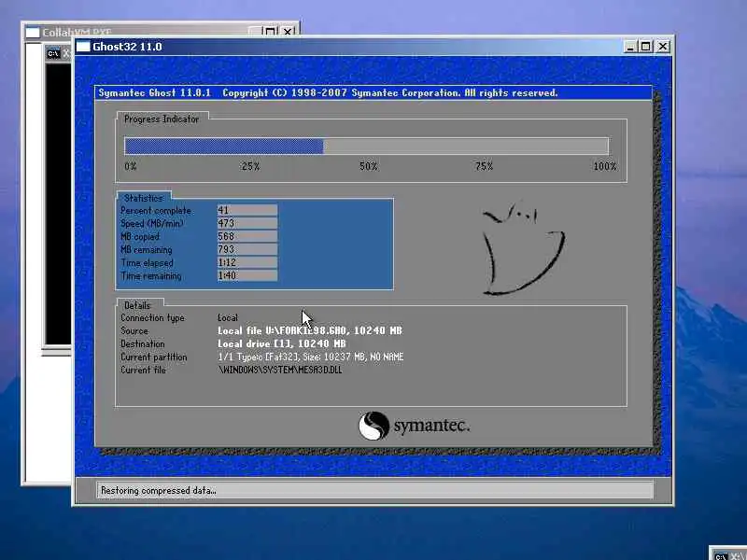
Task: Click the Connection type label
Action: click(152, 317)
